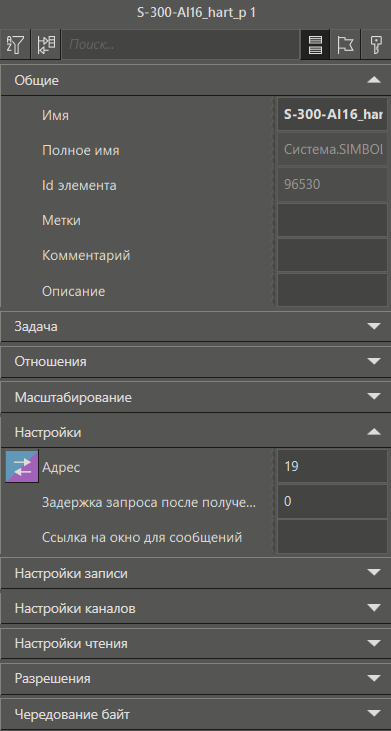Expand the Отношения section
Viewport: 391px width, 731px height.
[195, 361]
